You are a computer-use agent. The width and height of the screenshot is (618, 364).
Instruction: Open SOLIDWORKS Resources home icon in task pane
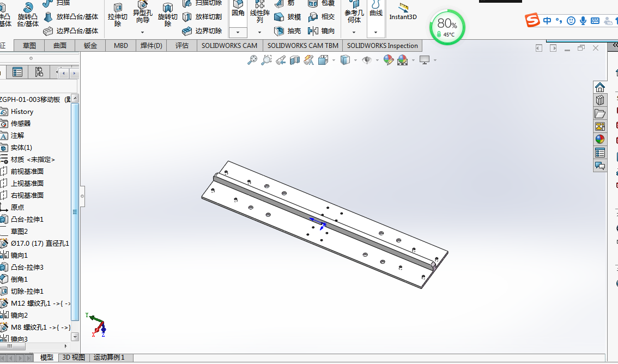[600, 87]
